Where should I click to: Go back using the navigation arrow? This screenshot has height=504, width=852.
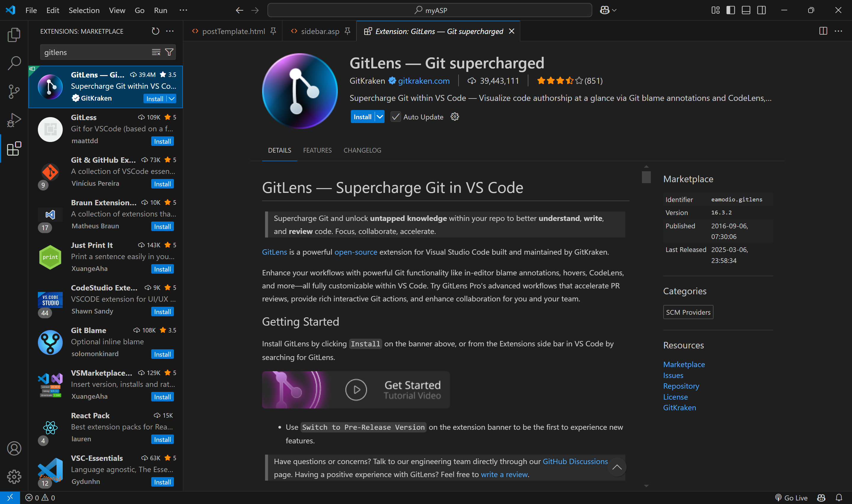pos(239,10)
